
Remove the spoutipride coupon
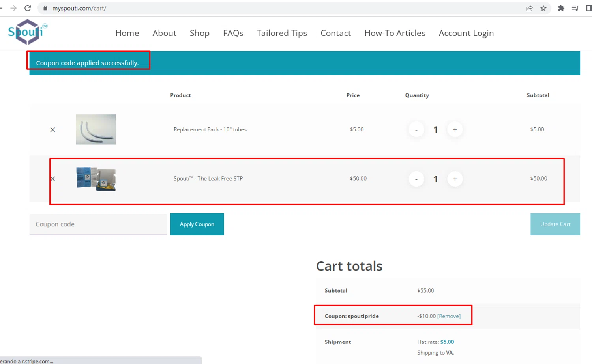[449, 316]
